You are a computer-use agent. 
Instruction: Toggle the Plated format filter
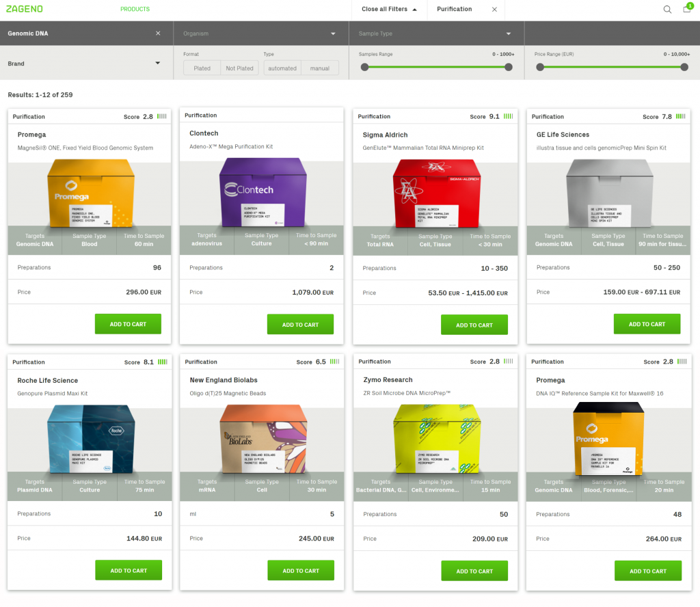click(202, 68)
